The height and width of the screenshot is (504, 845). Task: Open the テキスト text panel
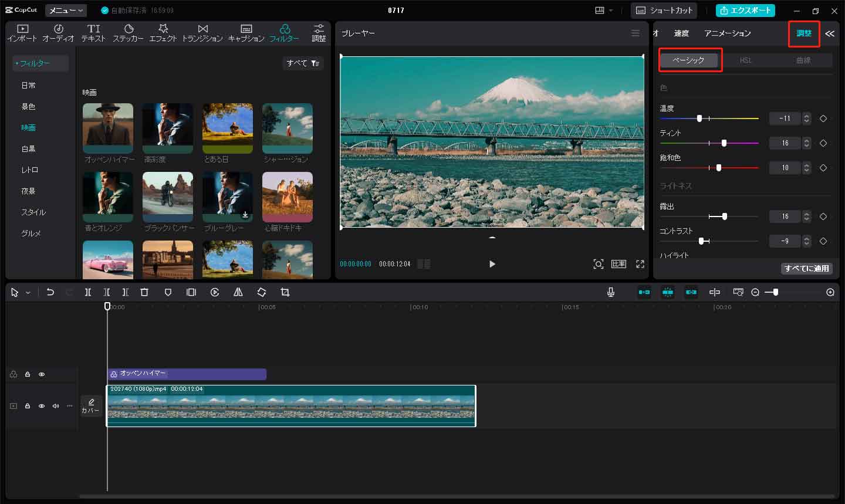tap(93, 33)
